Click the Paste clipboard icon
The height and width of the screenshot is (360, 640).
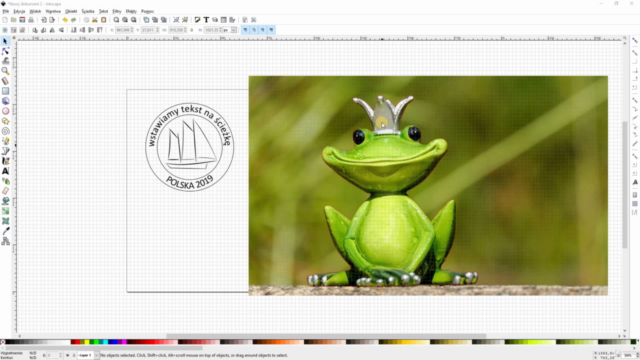[104, 20]
